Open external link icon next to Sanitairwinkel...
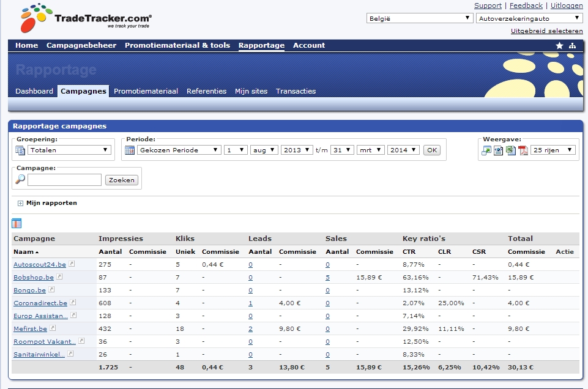 70,354
